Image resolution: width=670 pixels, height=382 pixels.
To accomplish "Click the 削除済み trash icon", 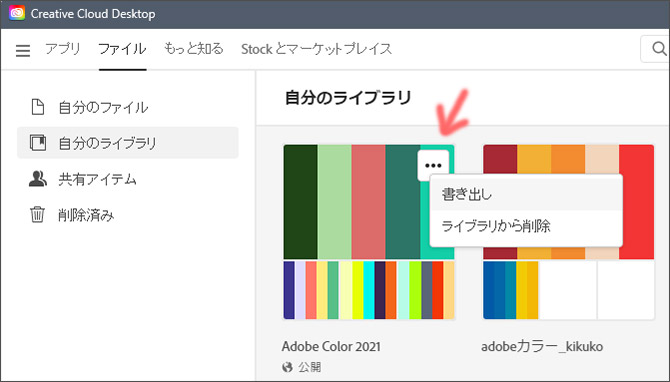I will (x=37, y=215).
